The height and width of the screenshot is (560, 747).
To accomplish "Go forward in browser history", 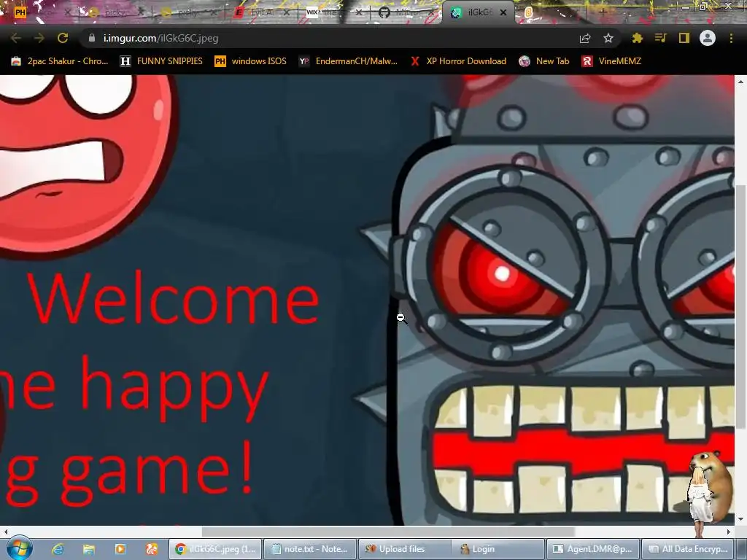I will (x=39, y=38).
